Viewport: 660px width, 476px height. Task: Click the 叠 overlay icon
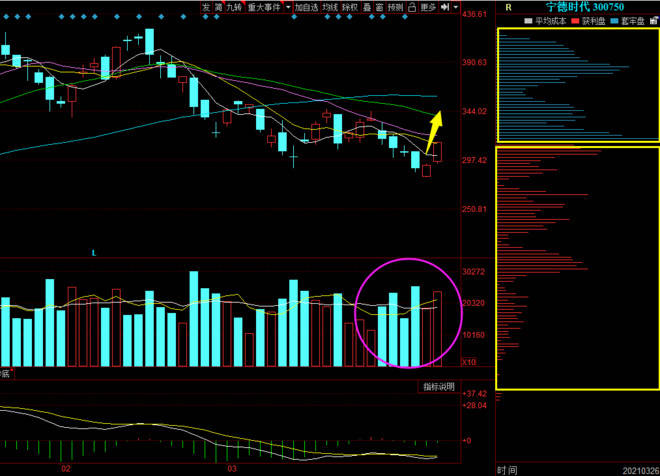point(367,7)
